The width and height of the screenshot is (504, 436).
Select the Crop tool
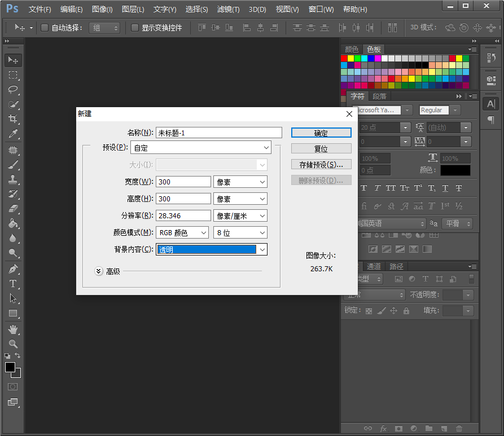coord(13,119)
